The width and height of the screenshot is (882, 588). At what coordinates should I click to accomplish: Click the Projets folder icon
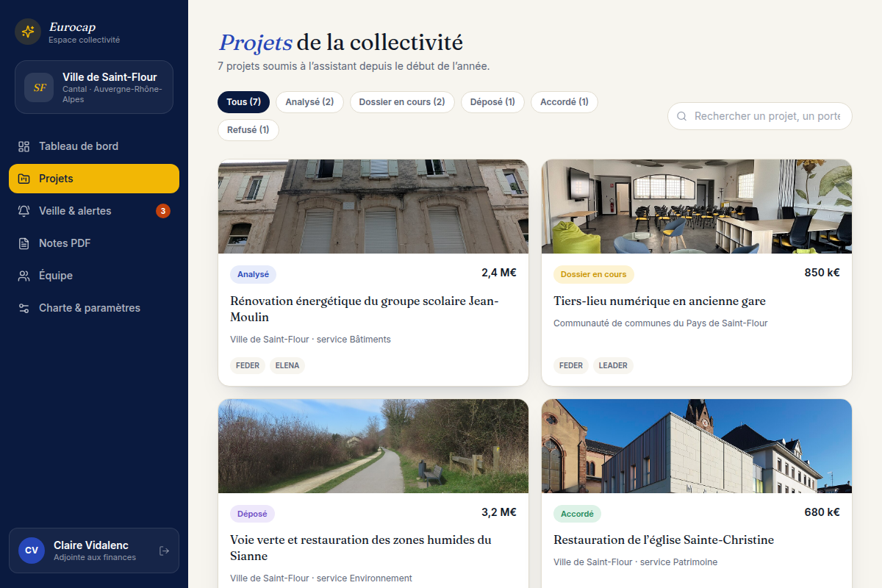click(x=24, y=179)
